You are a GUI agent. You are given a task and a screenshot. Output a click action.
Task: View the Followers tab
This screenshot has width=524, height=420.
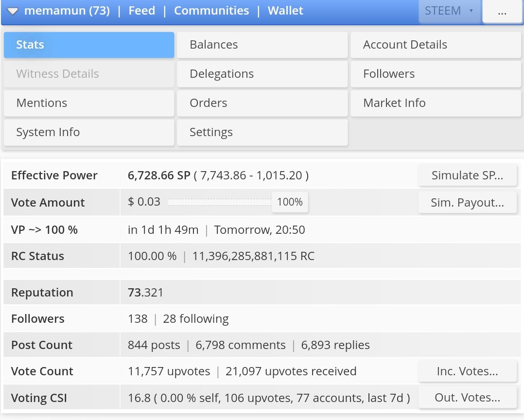coord(436,74)
